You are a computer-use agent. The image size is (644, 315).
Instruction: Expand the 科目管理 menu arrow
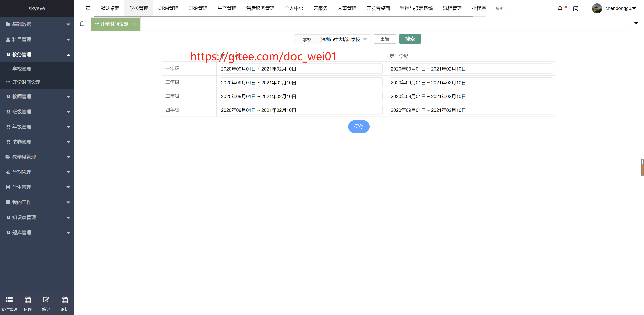(68, 39)
